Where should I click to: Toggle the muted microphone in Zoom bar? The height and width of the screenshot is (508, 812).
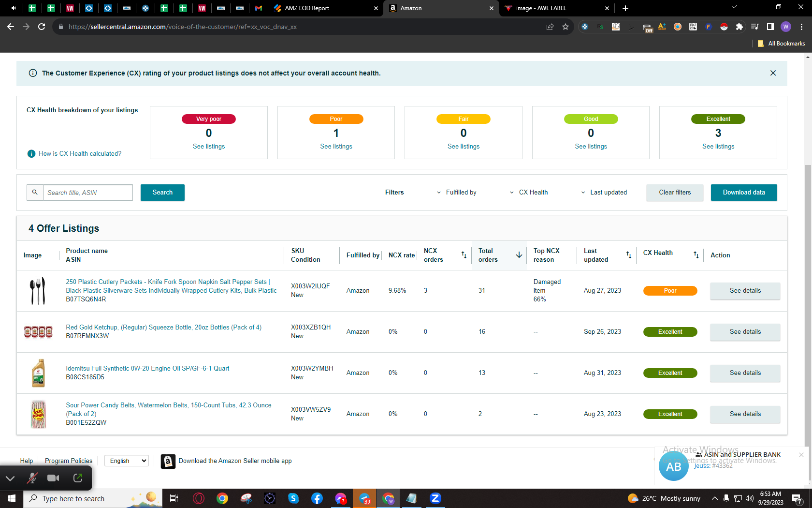pos(32,478)
